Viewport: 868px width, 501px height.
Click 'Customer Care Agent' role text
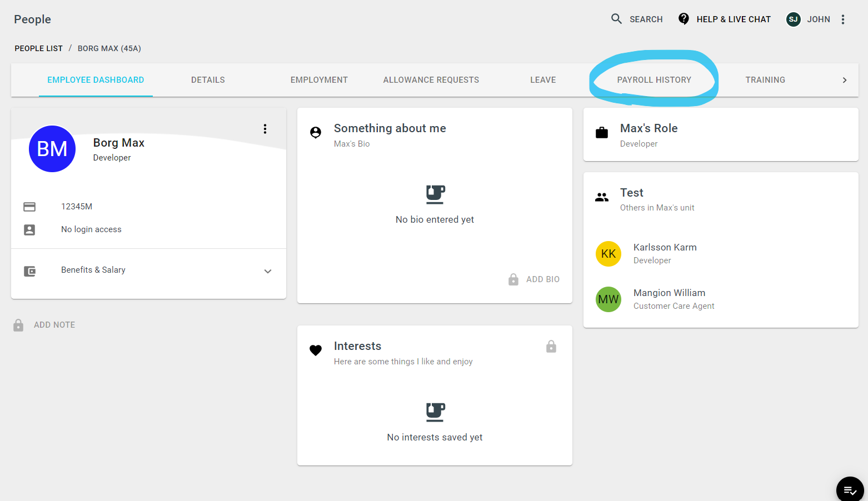pyautogui.click(x=674, y=306)
